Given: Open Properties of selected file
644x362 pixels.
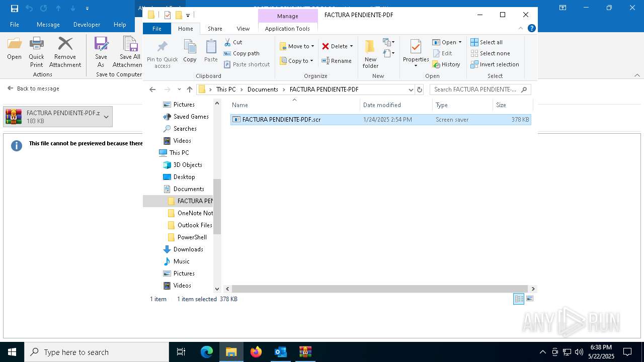Looking at the screenshot, I should point(416,53).
